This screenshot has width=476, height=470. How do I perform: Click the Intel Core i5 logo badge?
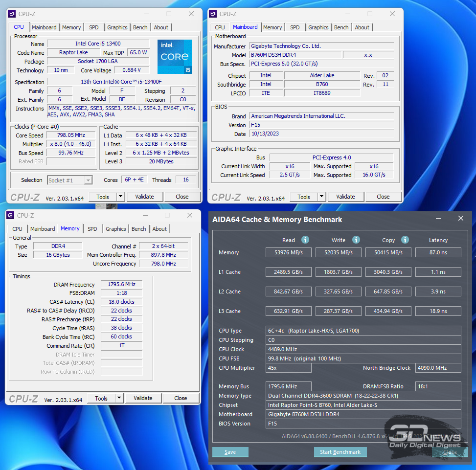click(175, 57)
